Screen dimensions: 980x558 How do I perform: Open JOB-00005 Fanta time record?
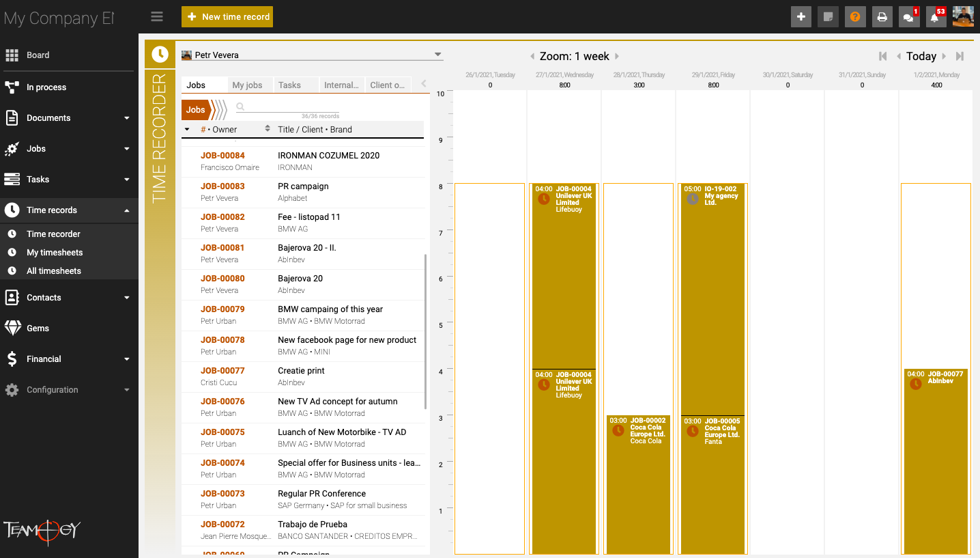(712, 485)
